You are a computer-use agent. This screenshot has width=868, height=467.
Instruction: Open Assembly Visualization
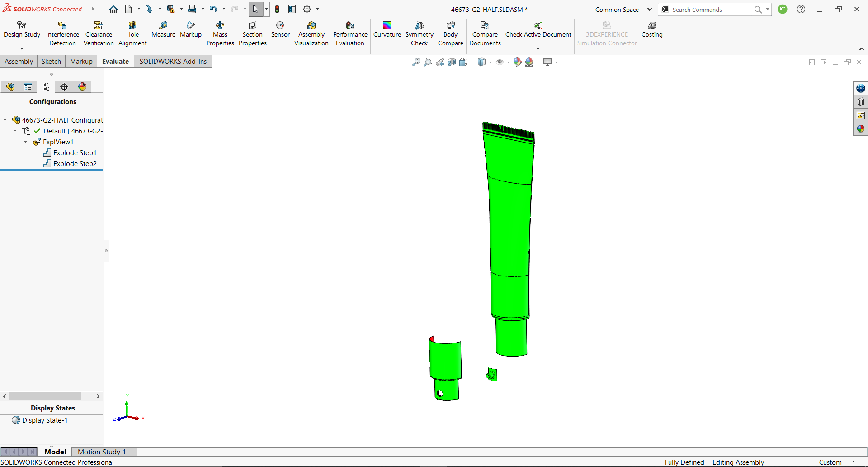[x=311, y=33]
